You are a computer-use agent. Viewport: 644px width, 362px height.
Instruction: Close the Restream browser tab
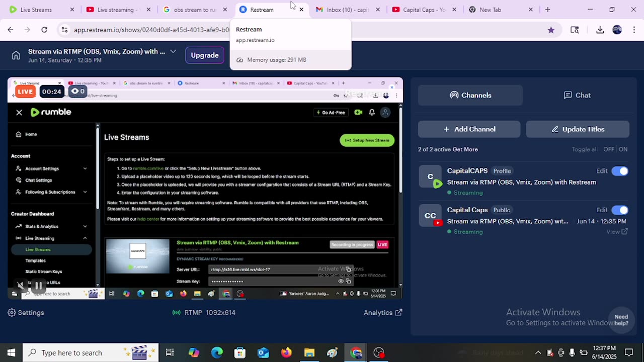[301, 10]
